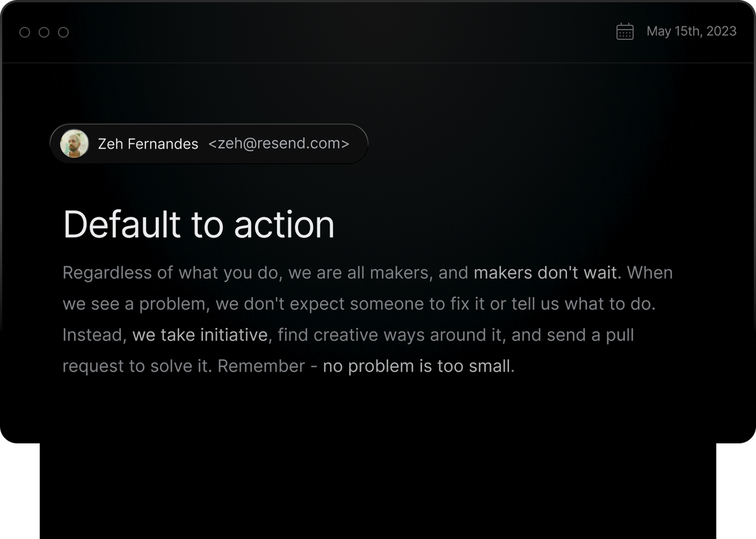The width and height of the screenshot is (756, 539).
Task: Select the date May 15th, 2023
Action: click(691, 31)
